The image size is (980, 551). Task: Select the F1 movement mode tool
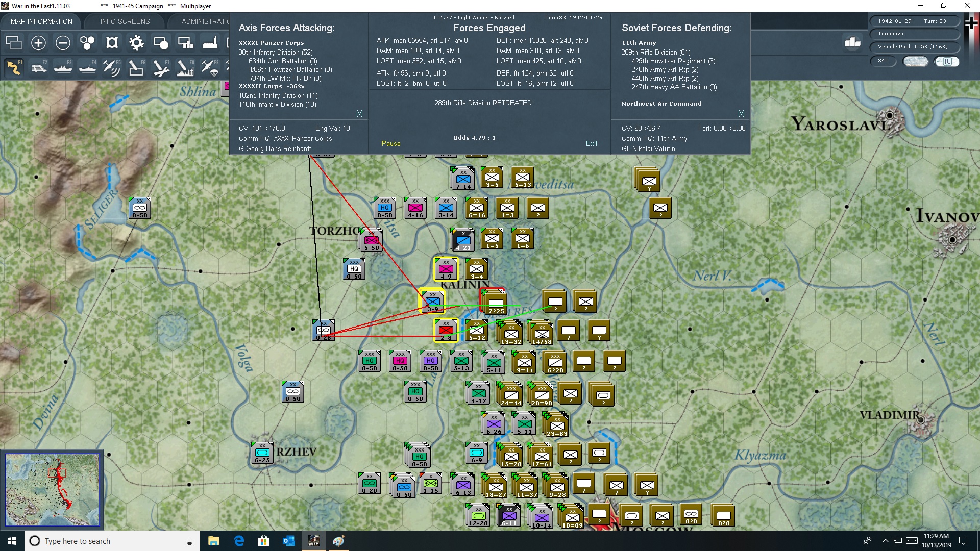tap(14, 67)
